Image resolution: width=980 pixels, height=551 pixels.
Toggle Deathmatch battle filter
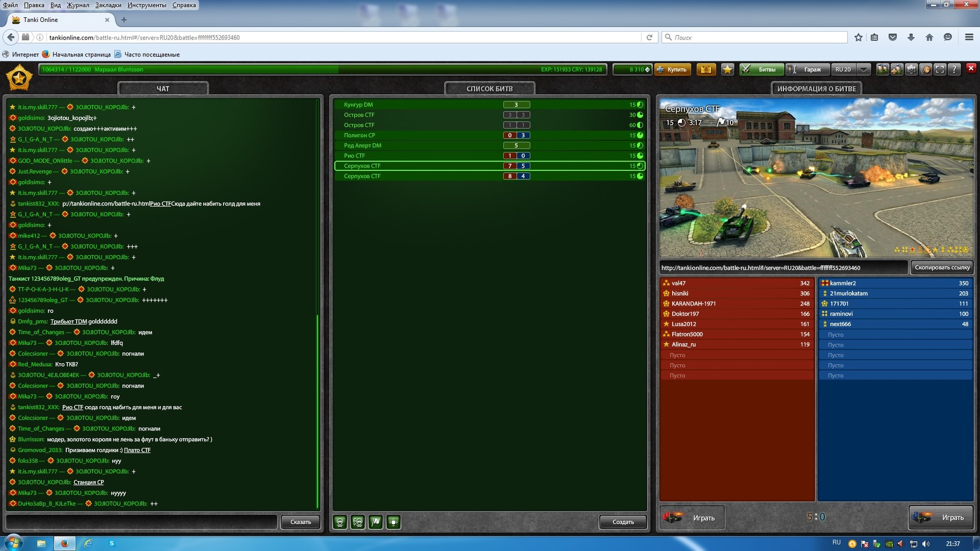340,522
